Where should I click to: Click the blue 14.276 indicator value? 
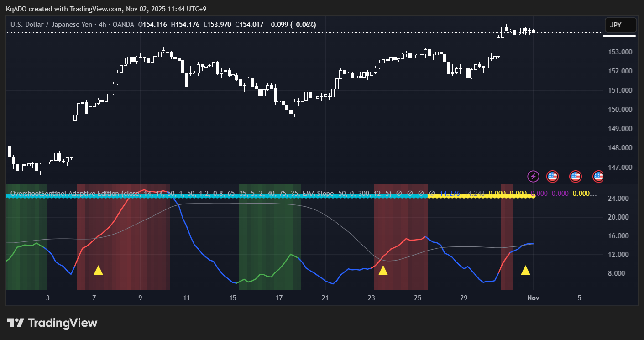[448, 194]
